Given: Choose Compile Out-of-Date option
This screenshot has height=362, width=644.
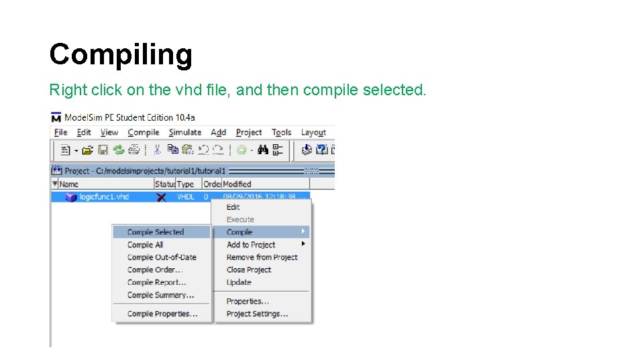Looking at the screenshot, I should tap(162, 257).
